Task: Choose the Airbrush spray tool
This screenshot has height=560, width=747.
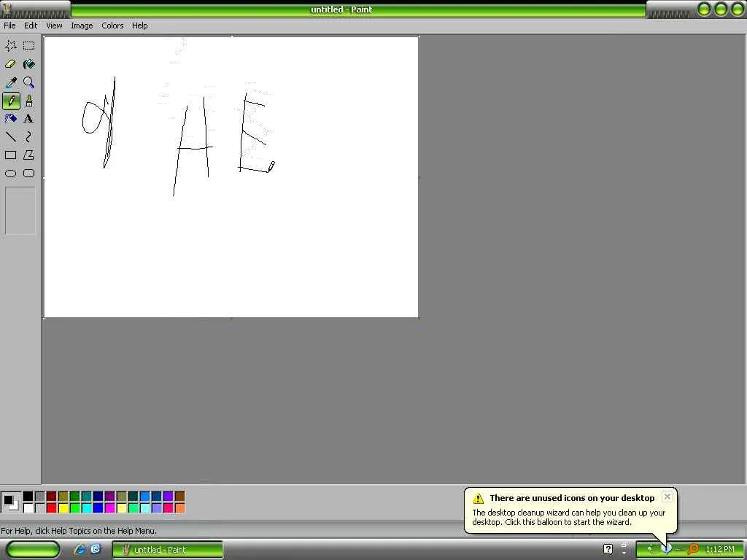Action: [x=10, y=119]
